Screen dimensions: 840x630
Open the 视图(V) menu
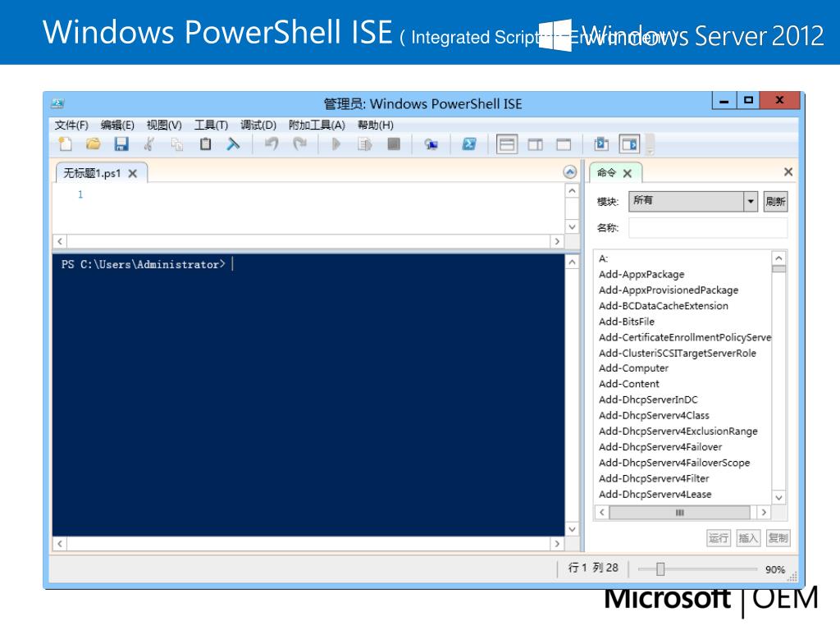click(164, 125)
